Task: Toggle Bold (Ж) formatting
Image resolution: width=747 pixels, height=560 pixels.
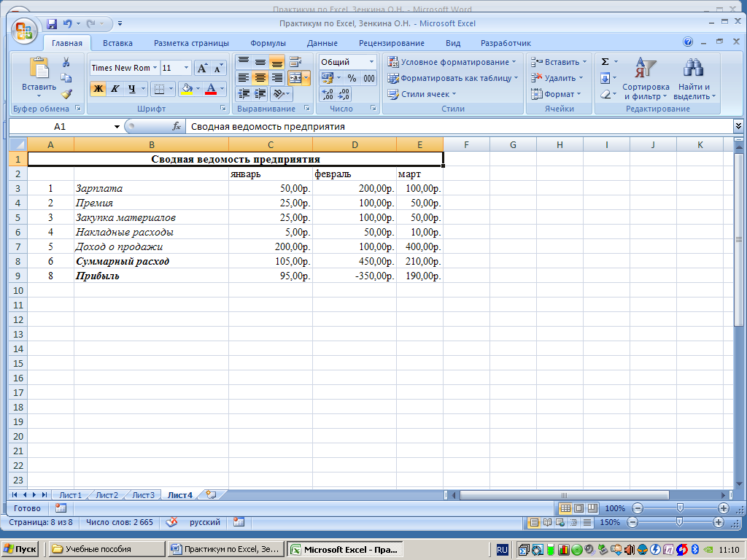Action: (98, 89)
